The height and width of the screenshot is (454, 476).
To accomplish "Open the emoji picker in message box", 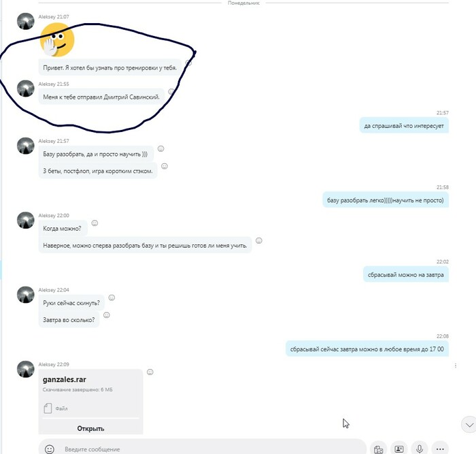I will pos(50,449).
